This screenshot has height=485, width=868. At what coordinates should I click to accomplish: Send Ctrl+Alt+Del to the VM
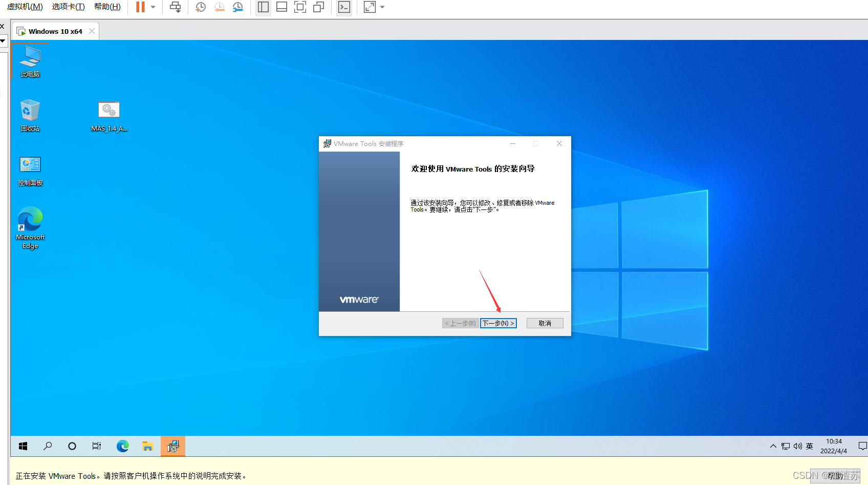click(175, 7)
